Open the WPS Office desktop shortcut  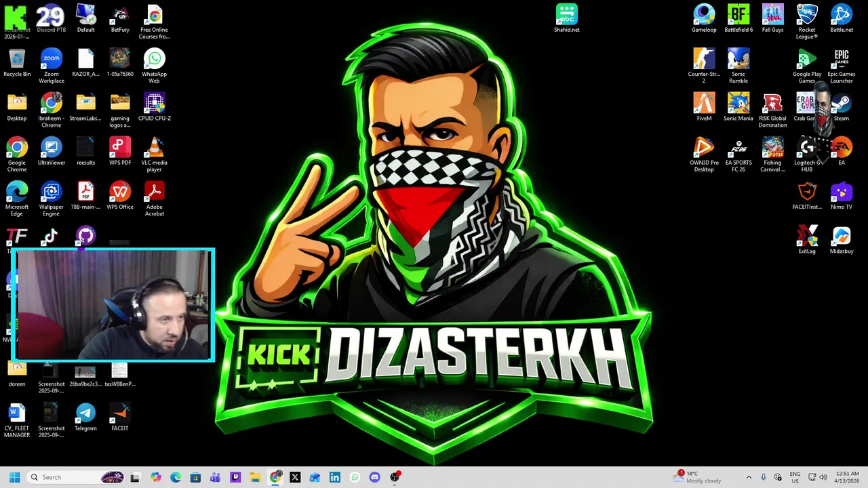(x=120, y=195)
